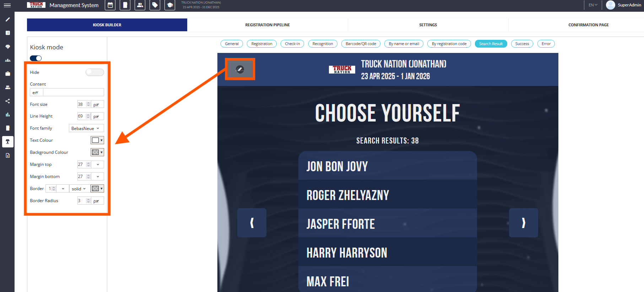The image size is (644, 292).
Task: Open the EN language dropdown
Action: 593,5
